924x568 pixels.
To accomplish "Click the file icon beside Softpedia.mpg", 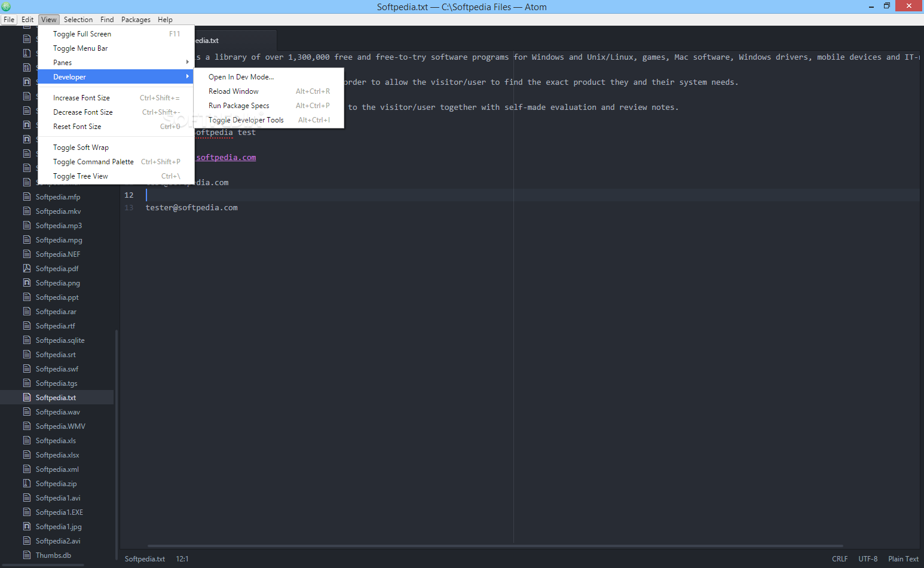I will click(27, 240).
